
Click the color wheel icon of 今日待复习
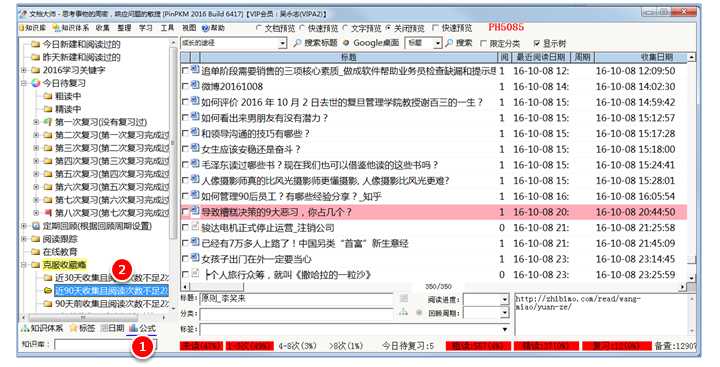coord(36,83)
